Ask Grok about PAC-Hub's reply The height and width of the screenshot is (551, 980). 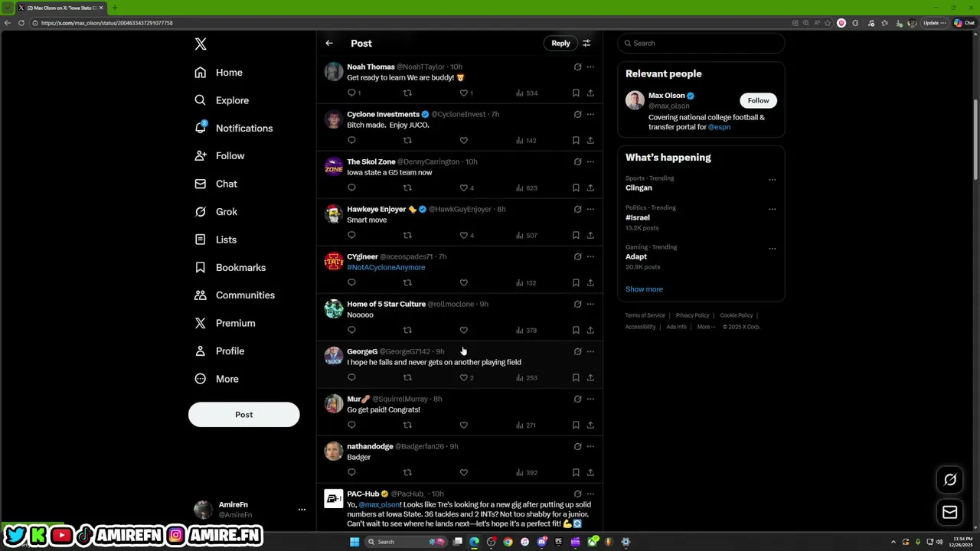point(578,494)
